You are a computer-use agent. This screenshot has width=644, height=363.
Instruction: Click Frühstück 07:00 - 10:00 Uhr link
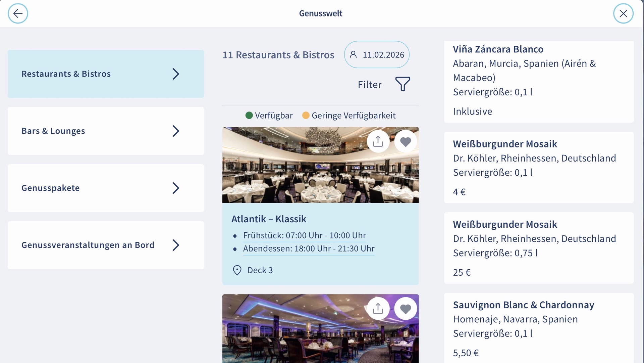(304, 235)
